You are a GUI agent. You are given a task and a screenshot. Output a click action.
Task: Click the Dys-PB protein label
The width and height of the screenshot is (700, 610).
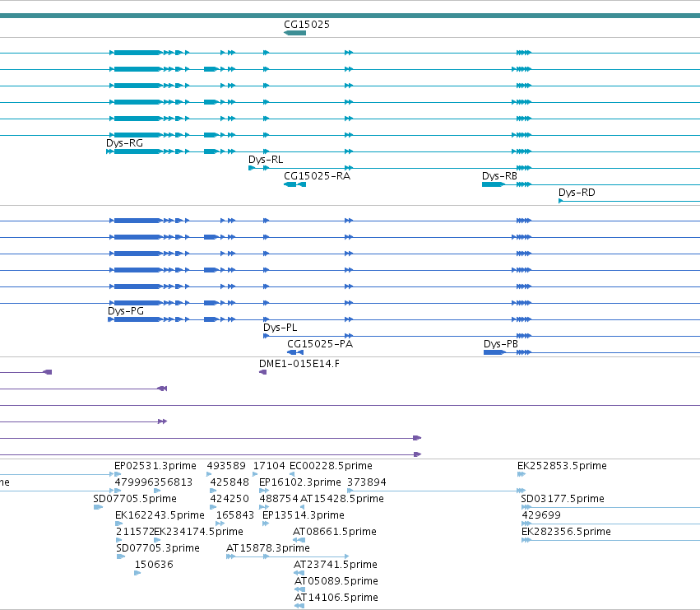pos(501,344)
